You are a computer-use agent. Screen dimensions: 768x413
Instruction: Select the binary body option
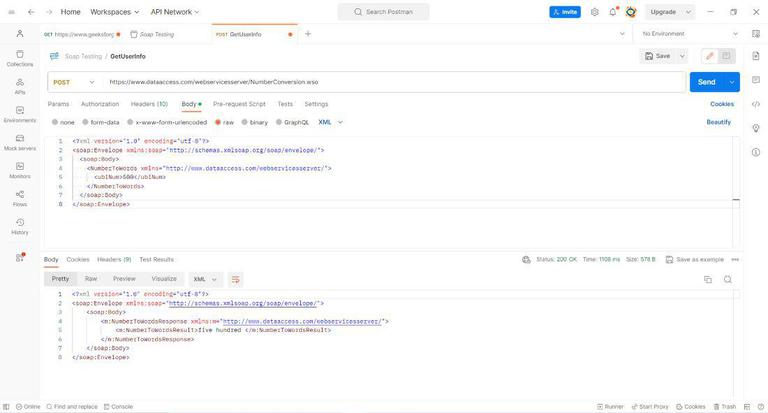point(255,122)
